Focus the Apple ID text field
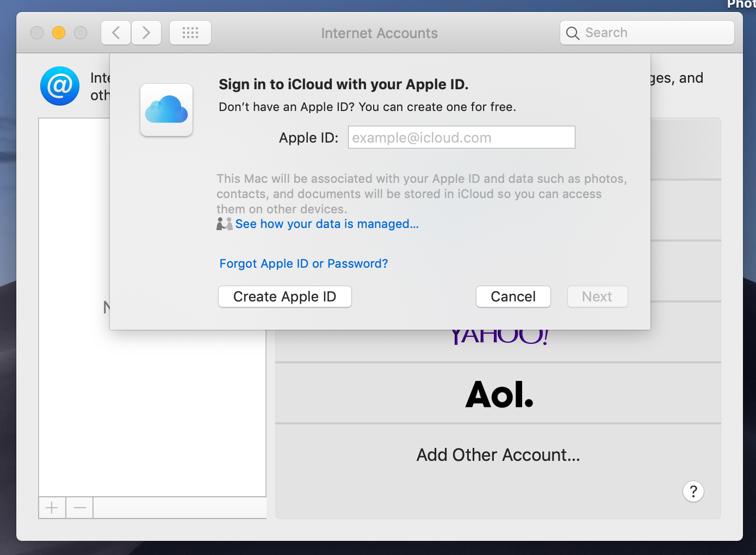This screenshot has width=756, height=555. [x=462, y=137]
